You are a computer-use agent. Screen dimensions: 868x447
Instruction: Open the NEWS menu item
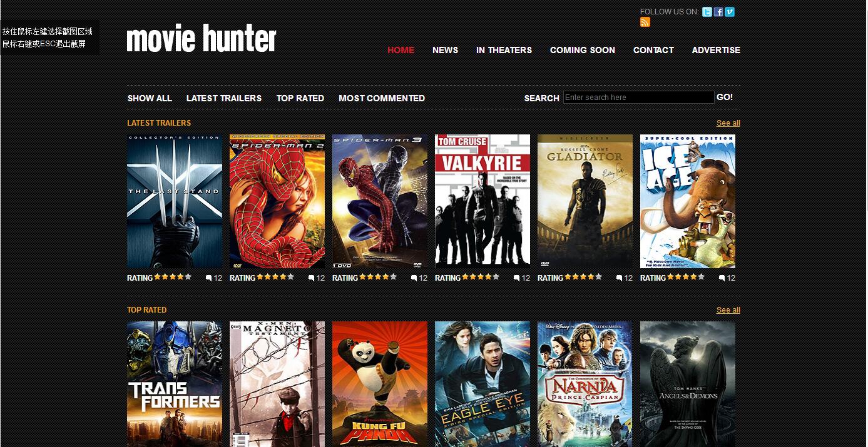[446, 50]
